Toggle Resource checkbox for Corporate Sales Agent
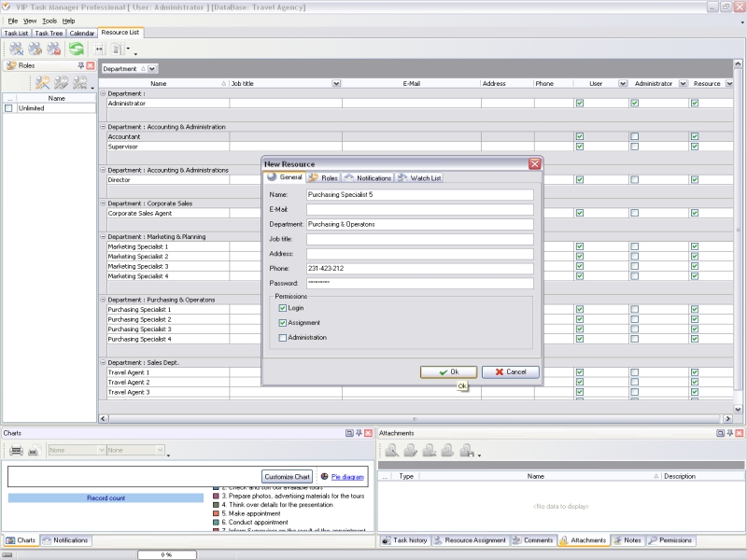This screenshot has width=747, height=560. click(x=695, y=213)
